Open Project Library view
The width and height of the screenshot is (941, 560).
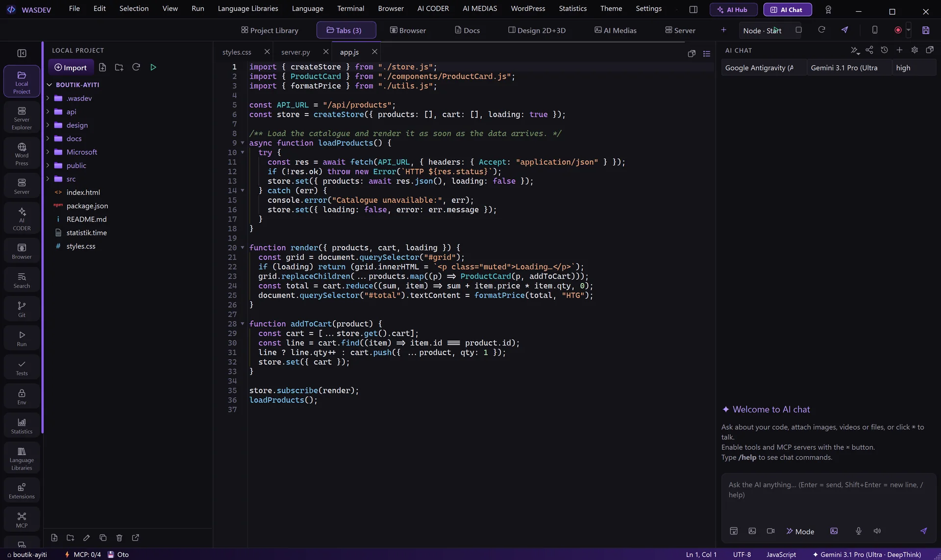[x=270, y=30]
